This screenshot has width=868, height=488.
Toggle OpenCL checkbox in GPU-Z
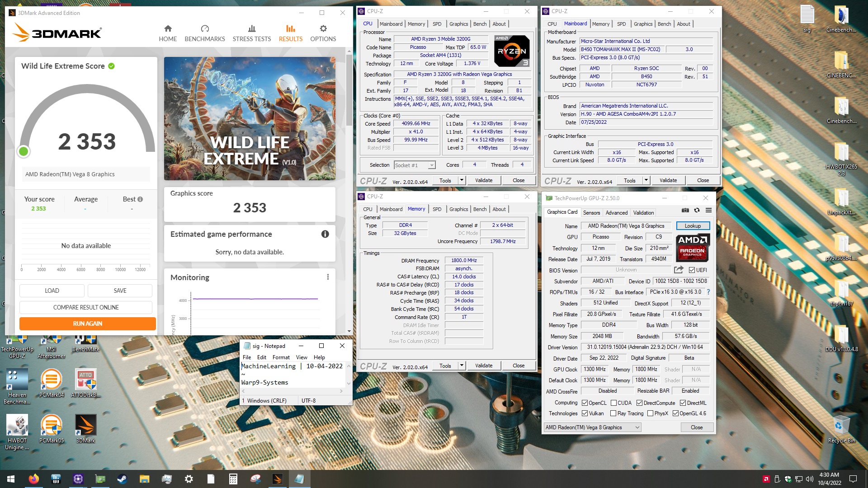(x=585, y=403)
